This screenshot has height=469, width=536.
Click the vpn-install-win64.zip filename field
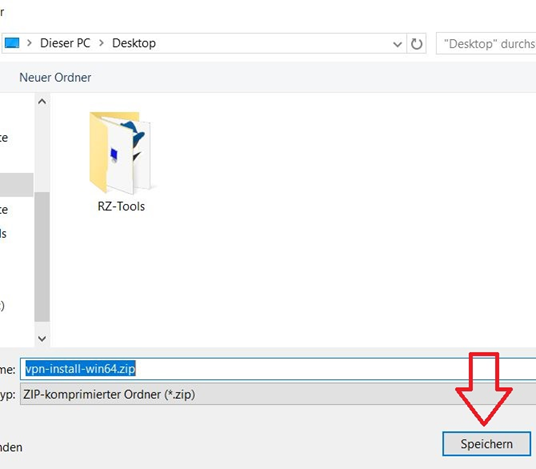(x=278, y=369)
